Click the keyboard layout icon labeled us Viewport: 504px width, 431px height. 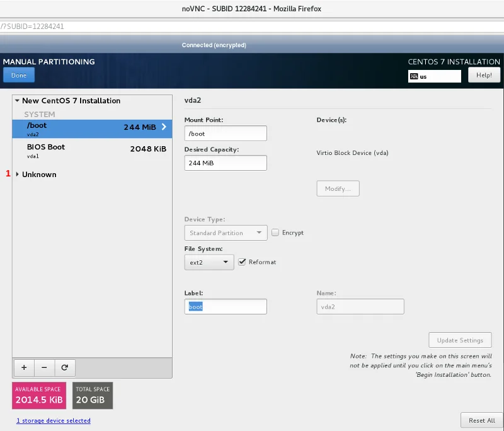(414, 76)
